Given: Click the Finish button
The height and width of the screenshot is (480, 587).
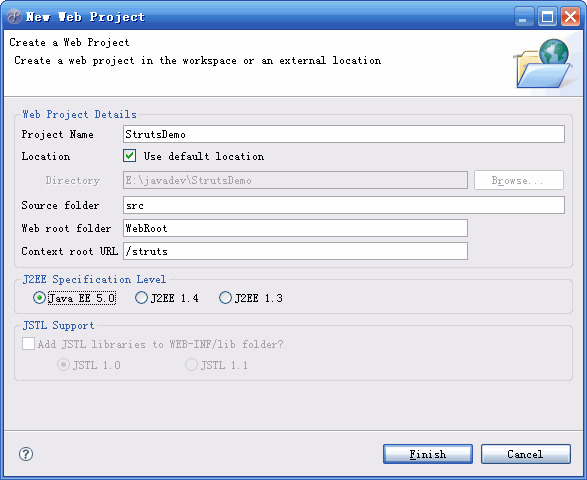Looking at the screenshot, I should pos(428,454).
